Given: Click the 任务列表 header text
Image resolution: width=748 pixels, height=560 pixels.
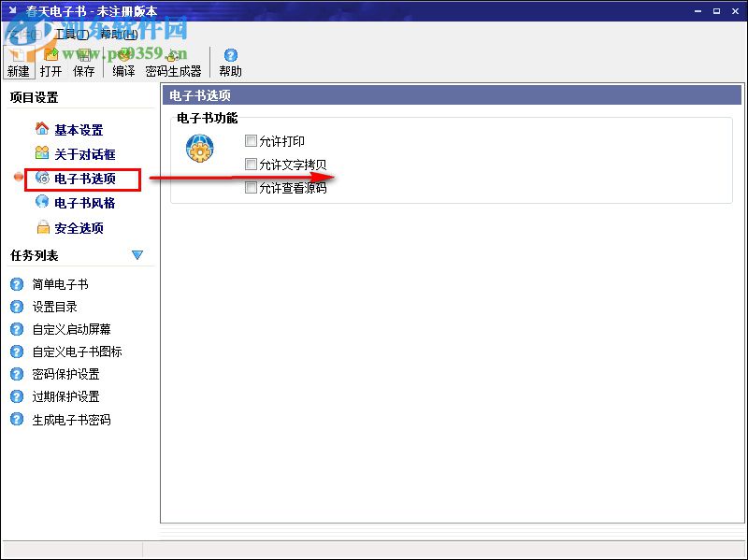Looking at the screenshot, I should [34, 255].
